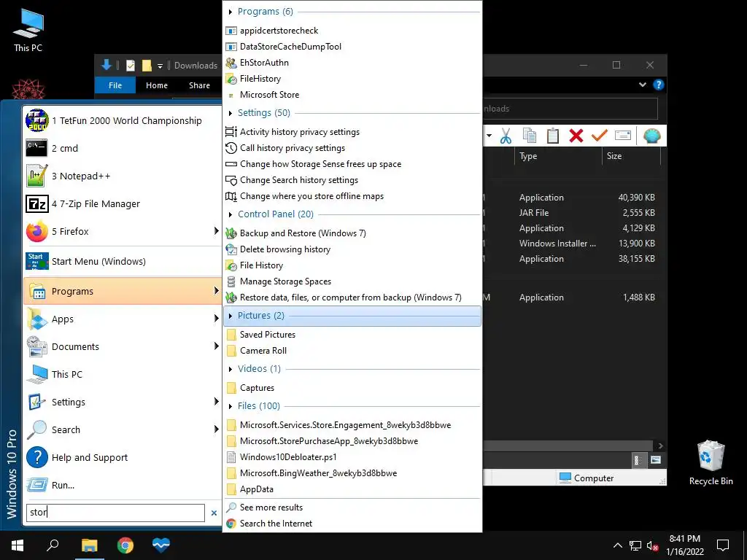This screenshot has width=747, height=560.
Task: Open the Saved Pictures folder
Action: 352,334
